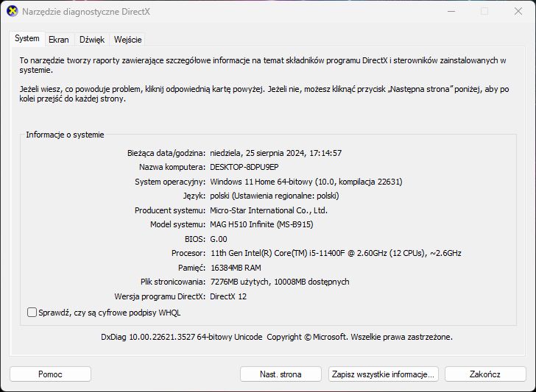Switch to the Wejście tab

(127, 40)
